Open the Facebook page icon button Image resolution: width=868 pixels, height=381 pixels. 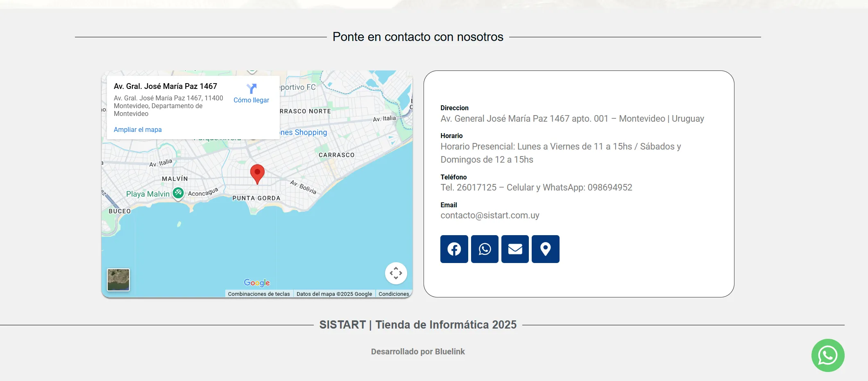[x=454, y=249]
